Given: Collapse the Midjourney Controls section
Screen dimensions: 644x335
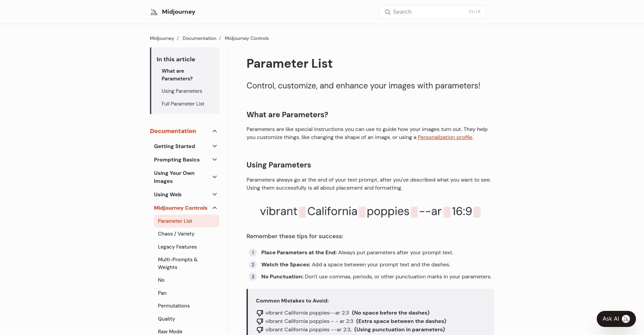Looking at the screenshot, I should (x=215, y=208).
